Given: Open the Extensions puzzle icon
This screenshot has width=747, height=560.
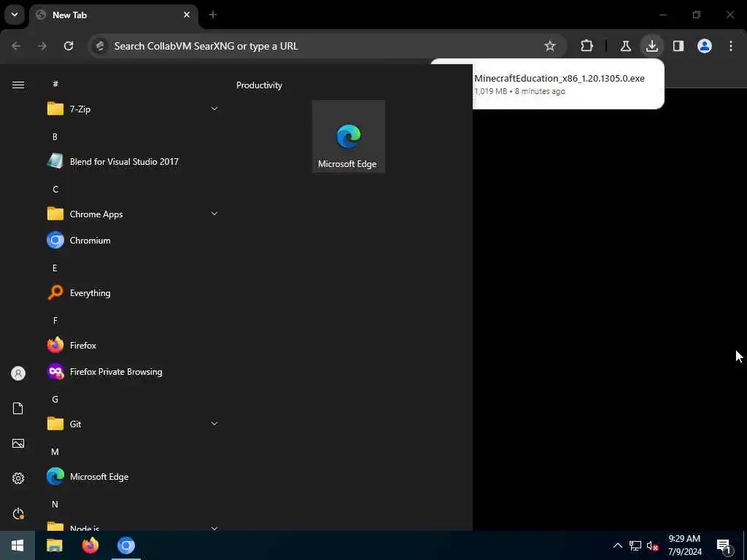Looking at the screenshot, I should [x=587, y=46].
